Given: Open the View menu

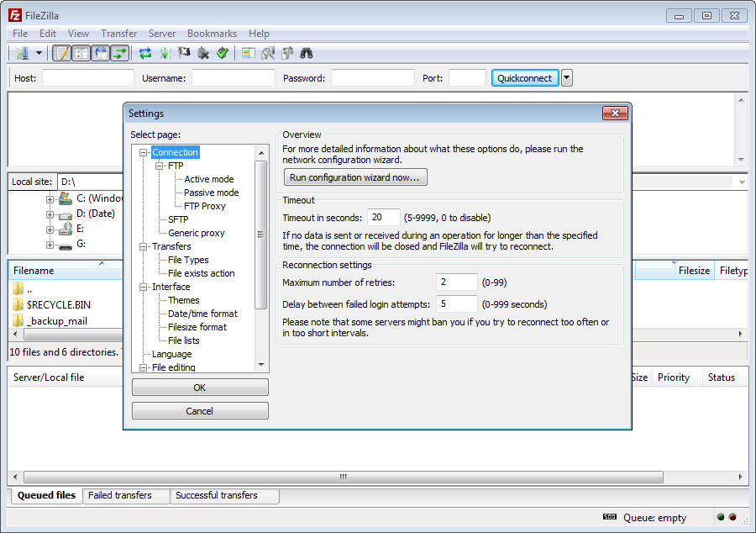Looking at the screenshot, I should (x=78, y=34).
